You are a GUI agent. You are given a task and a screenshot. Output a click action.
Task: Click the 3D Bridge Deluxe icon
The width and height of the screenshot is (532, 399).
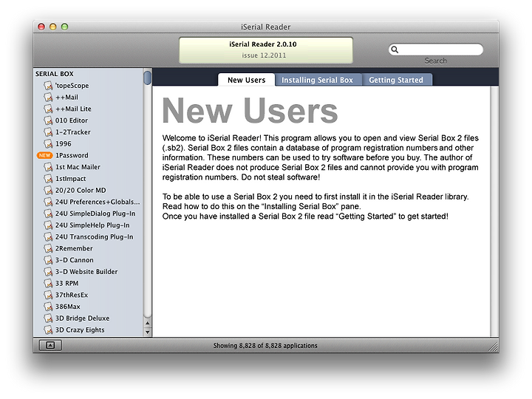(x=48, y=318)
